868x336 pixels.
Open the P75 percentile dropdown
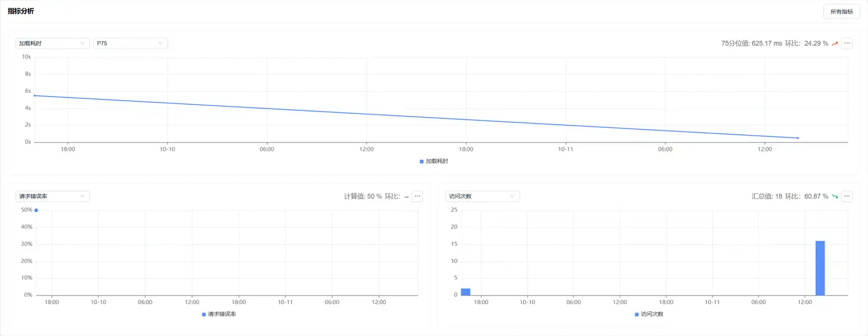click(130, 43)
